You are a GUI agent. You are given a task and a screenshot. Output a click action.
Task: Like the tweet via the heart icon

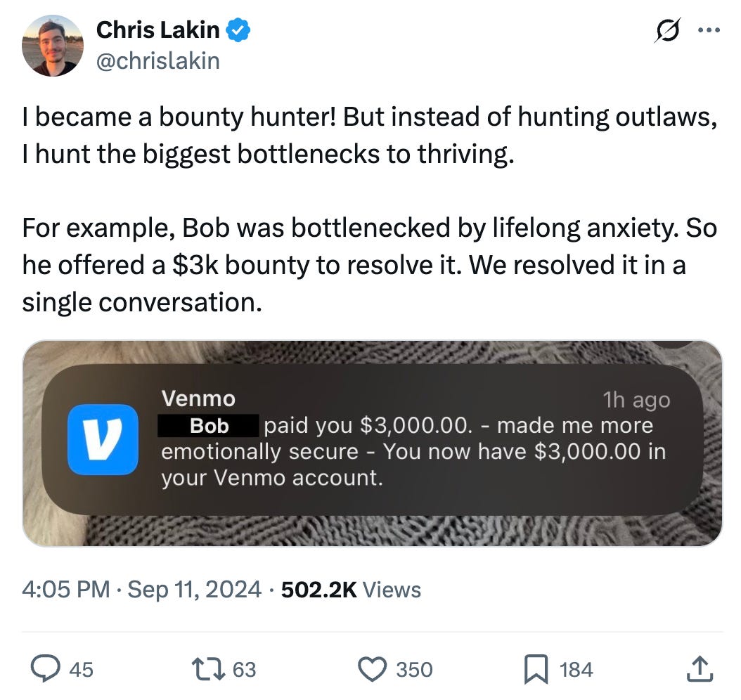coord(373,669)
